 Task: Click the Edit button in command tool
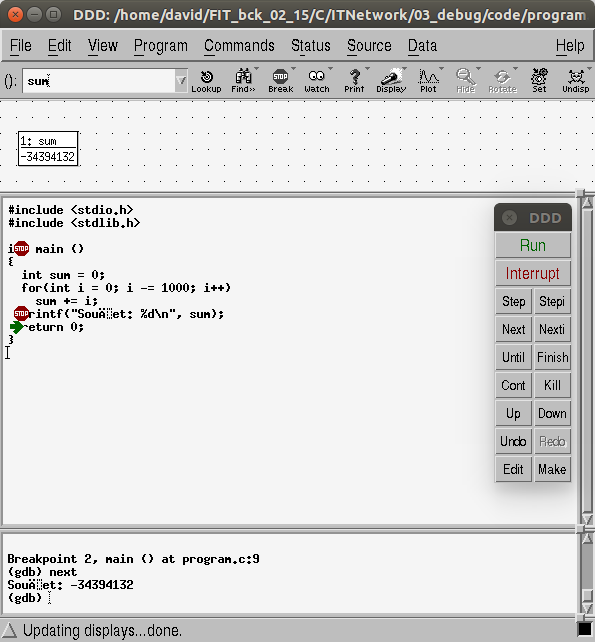pyautogui.click(x=514, y=469)
